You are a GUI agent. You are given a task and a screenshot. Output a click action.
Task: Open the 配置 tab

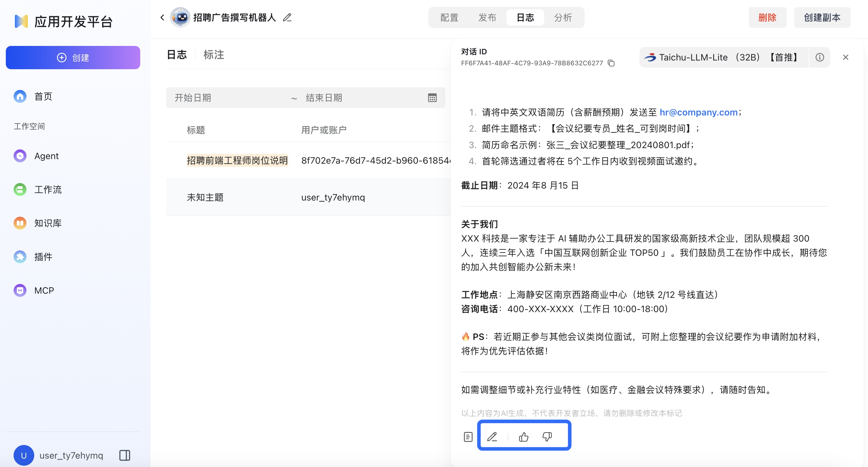449,17
